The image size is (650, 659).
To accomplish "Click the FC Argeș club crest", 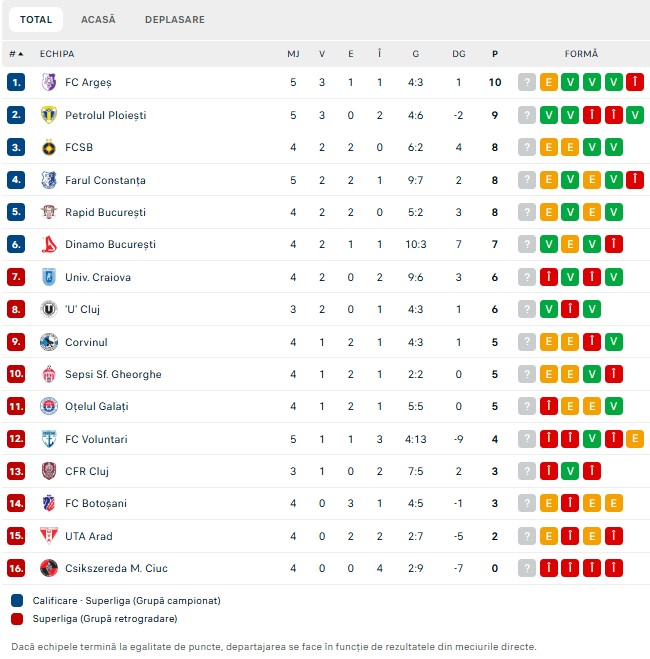I will click(x=49, y=82).
